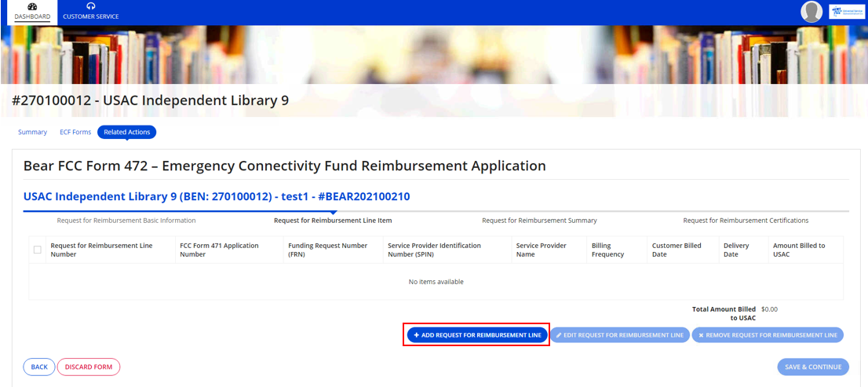
Task: Open the user profile avatar
Action: [811, 13]
